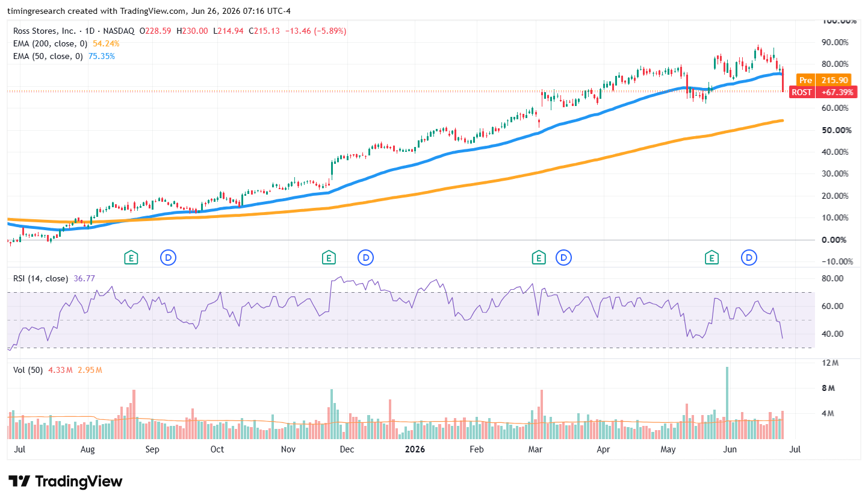Image resolution: width=868 pixels, height=503 pixels.
Task: Open the dividend D marker in December
Action: [365, 258]
